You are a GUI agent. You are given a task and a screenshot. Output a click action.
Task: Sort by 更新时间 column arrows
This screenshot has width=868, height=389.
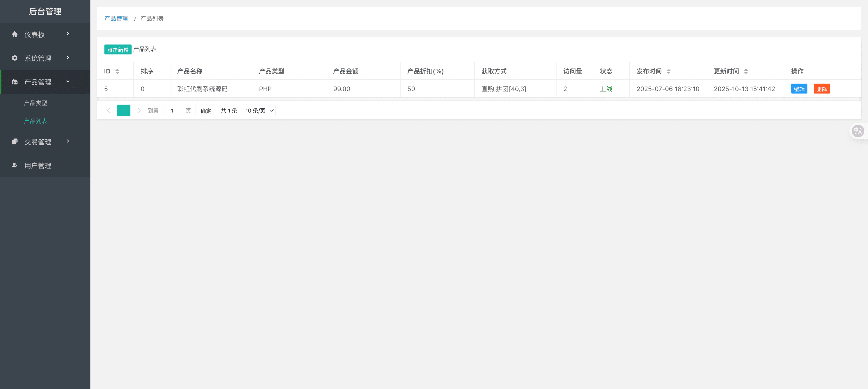(746, 71)
